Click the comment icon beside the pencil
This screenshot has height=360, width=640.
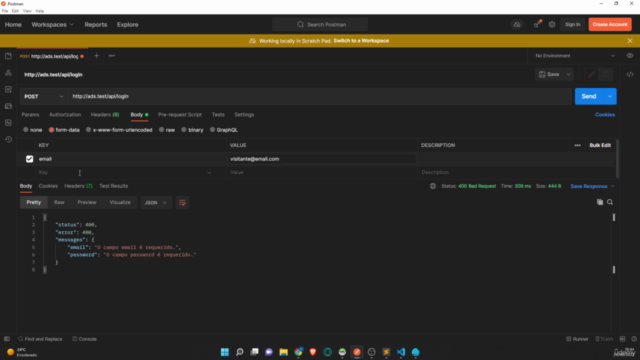[606, 74]
